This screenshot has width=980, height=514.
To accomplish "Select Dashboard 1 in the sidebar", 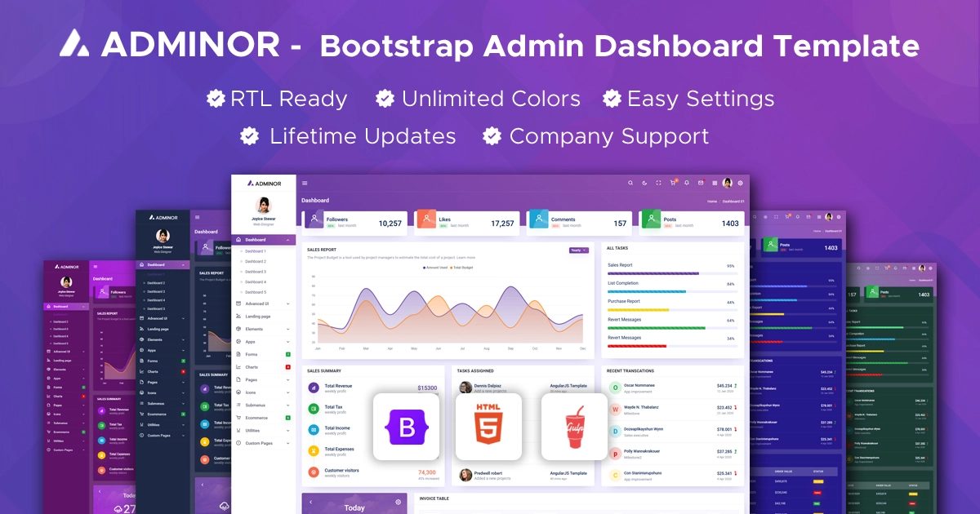I will (256, 251).
